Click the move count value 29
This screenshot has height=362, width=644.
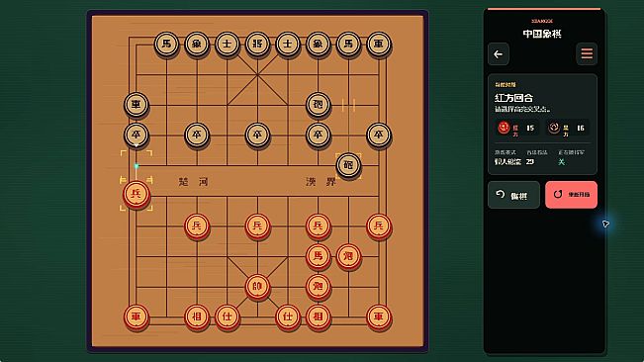pyautogui.click(x=530, y=161)
